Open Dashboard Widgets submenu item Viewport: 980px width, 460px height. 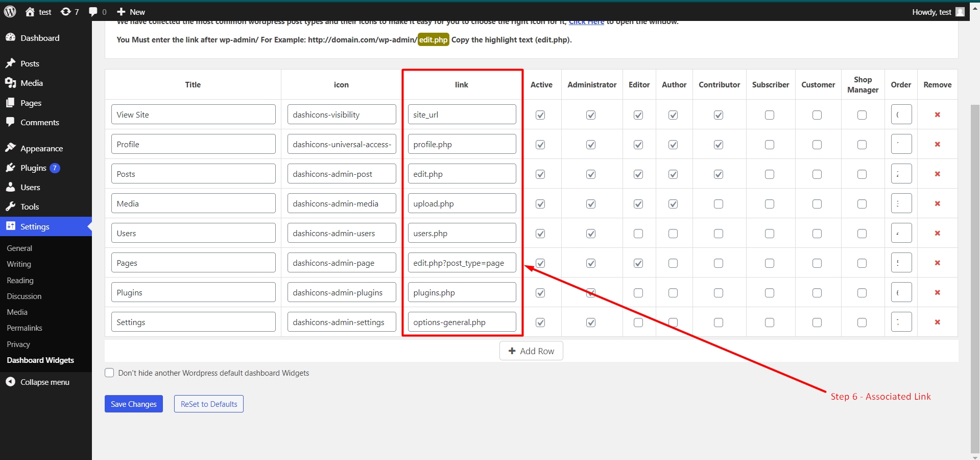point(40,360)
